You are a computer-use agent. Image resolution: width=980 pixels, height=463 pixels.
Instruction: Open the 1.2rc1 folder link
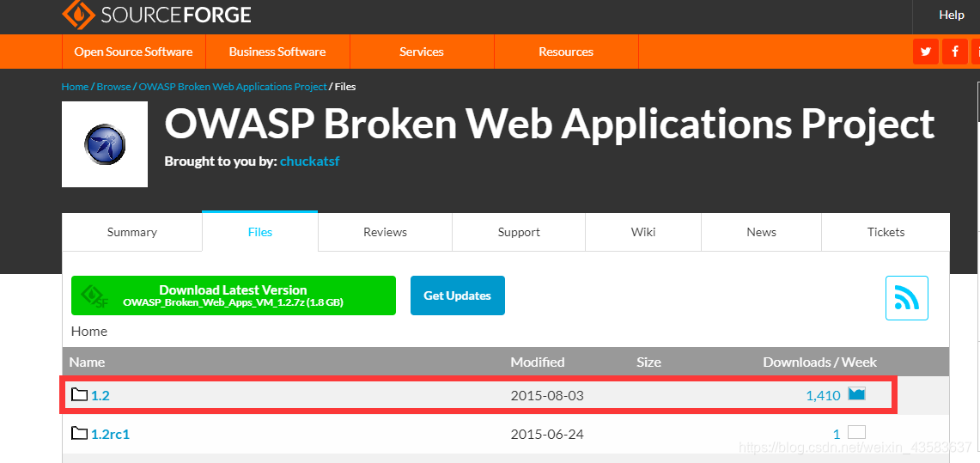(x=111, y=434)
